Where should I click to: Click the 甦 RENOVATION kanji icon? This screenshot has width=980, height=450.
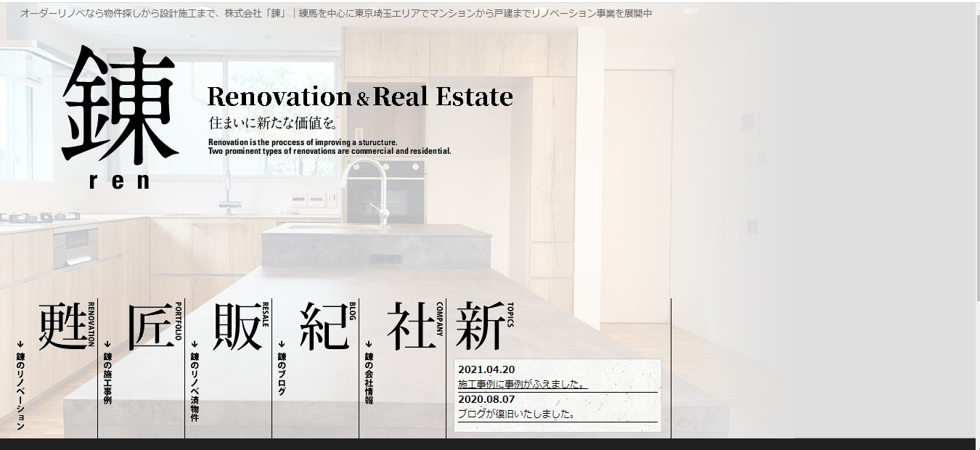click(x=62, y=327)
